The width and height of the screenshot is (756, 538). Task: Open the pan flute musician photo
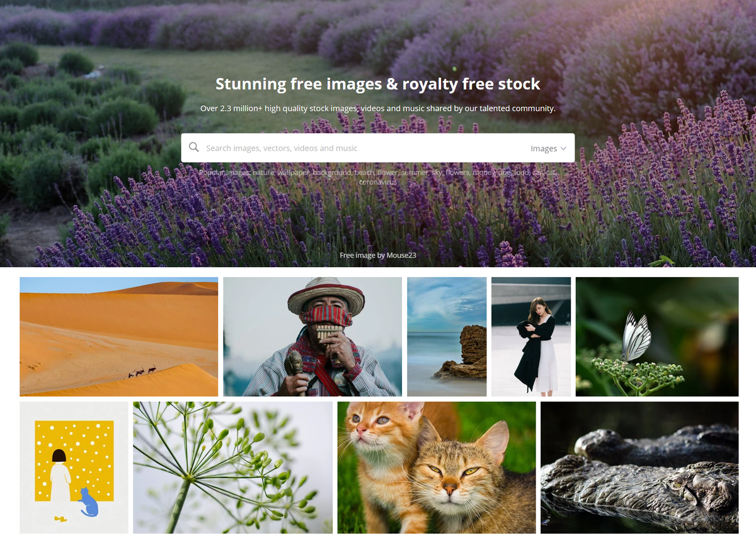(312, 336)
